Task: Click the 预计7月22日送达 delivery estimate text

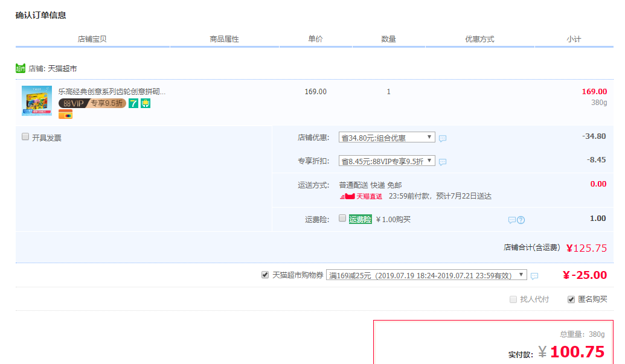Action: 464,196
